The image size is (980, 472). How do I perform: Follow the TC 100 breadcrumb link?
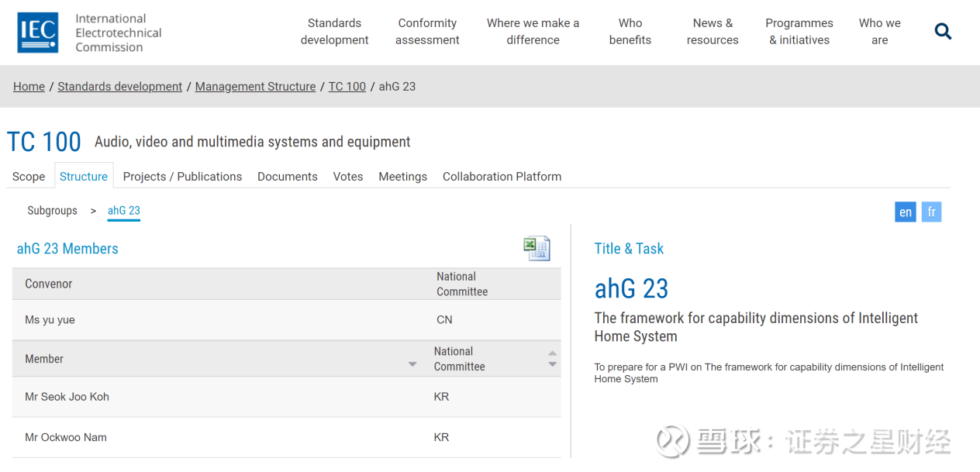coord(347,87)
